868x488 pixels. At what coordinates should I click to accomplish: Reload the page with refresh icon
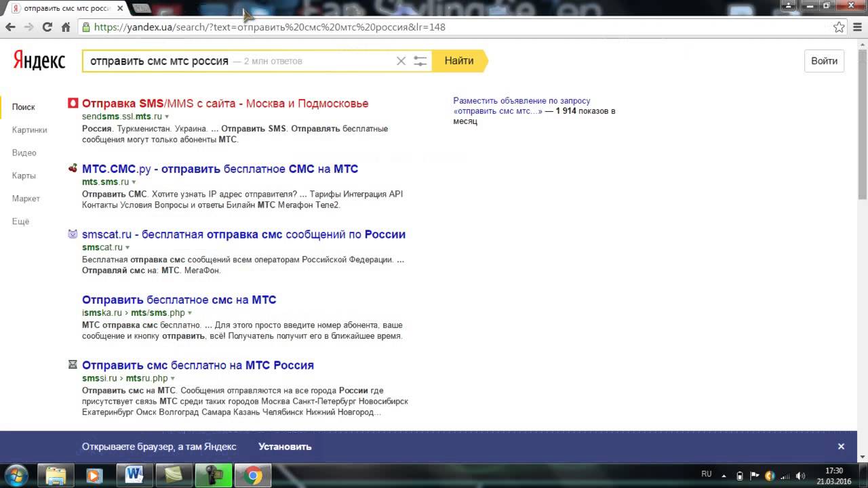(47, 27)
